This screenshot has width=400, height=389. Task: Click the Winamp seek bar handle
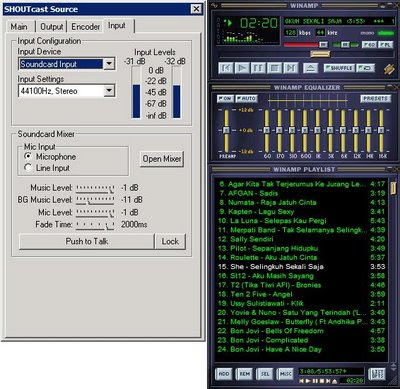coord(320,54)
